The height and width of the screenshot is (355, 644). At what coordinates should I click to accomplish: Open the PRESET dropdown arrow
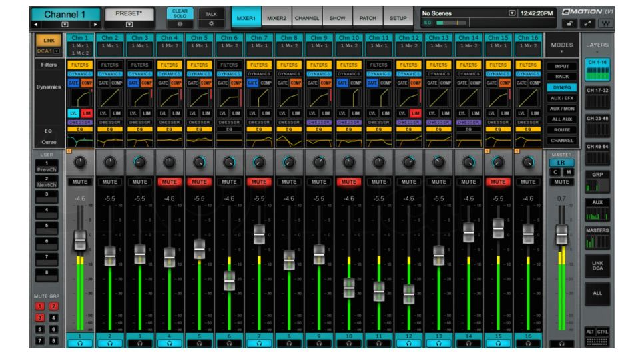pos(129,24)
